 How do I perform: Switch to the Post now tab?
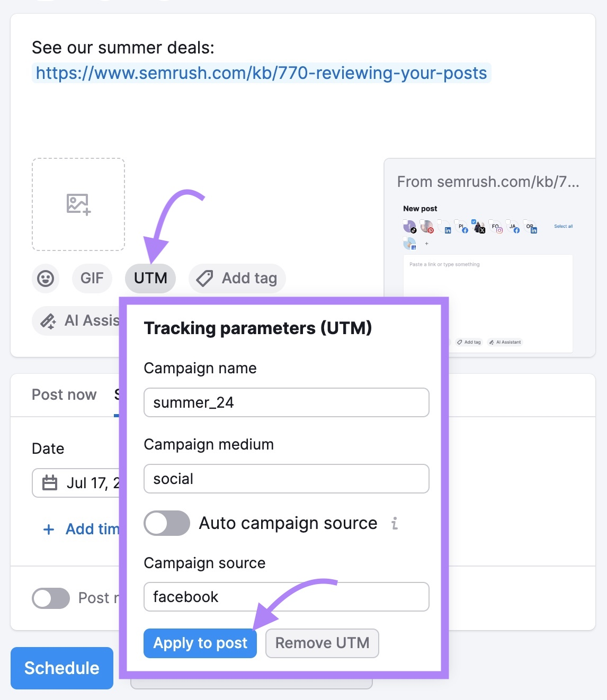click(x=64, y=394)
